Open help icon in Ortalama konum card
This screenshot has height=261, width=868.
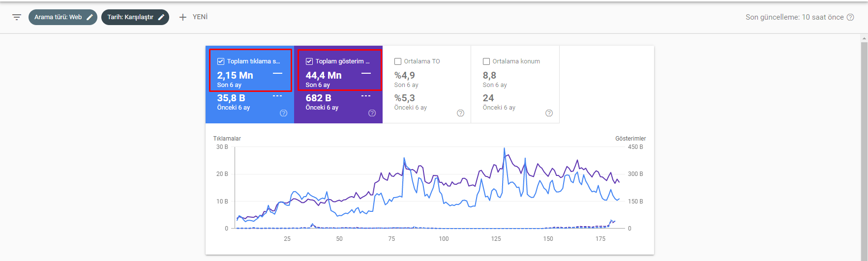(x=549, y=113)
